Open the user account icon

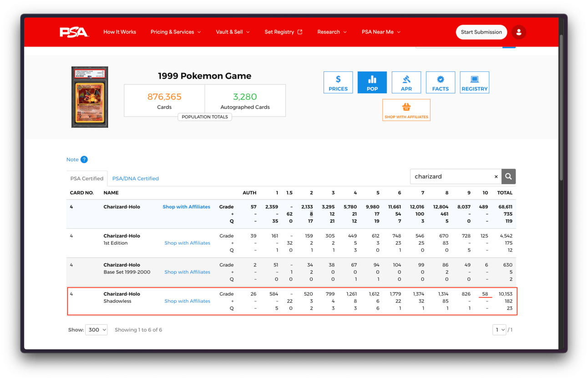pyautogui.click(x=519, y=32)
